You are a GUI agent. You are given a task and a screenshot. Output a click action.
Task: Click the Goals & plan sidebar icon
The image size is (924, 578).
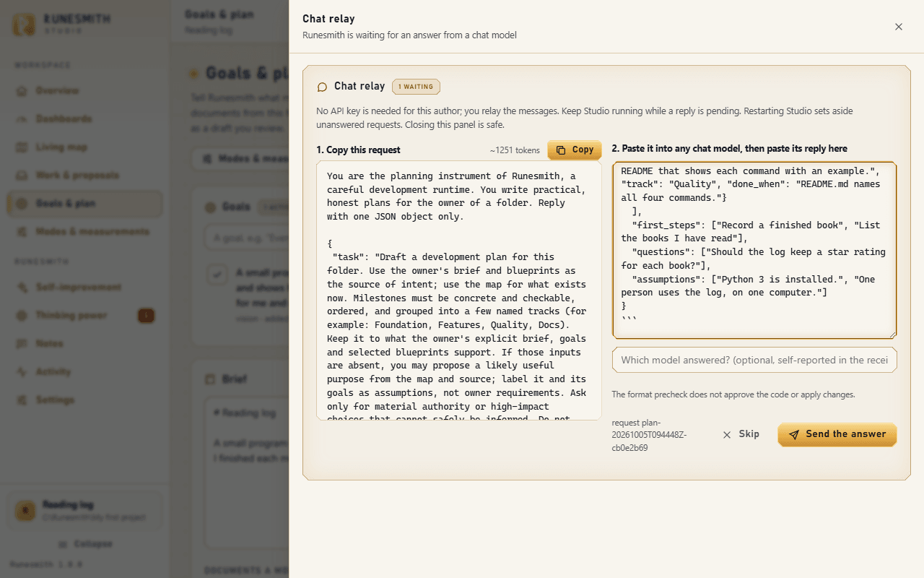[x=22, y=204]
